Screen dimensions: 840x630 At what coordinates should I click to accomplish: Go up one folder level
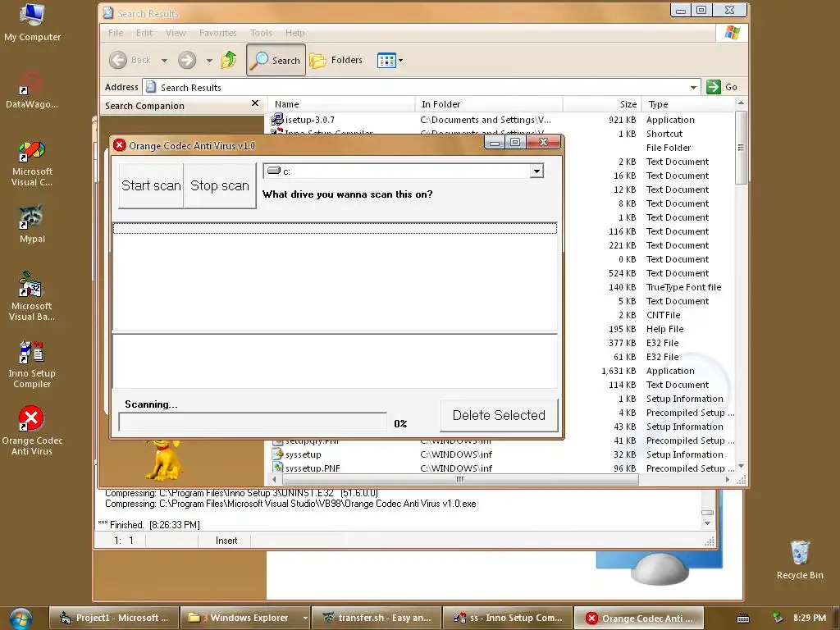click(229, 60)
